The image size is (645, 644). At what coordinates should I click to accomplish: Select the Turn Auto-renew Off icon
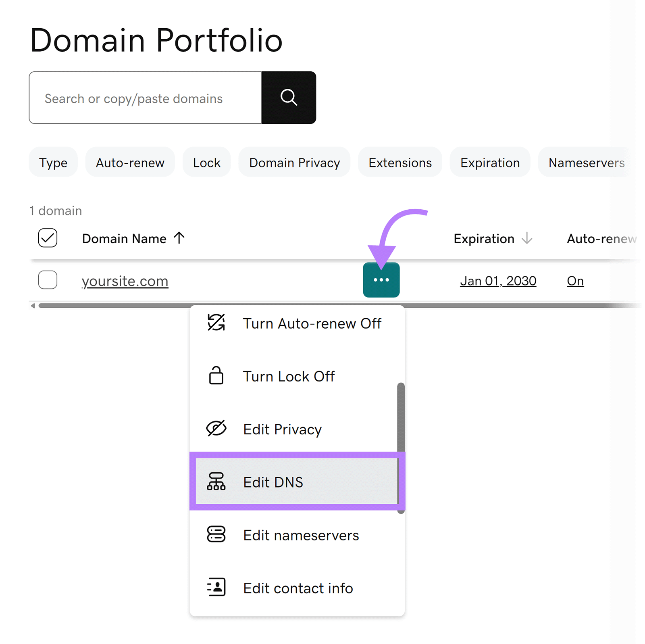coord(216,323)
